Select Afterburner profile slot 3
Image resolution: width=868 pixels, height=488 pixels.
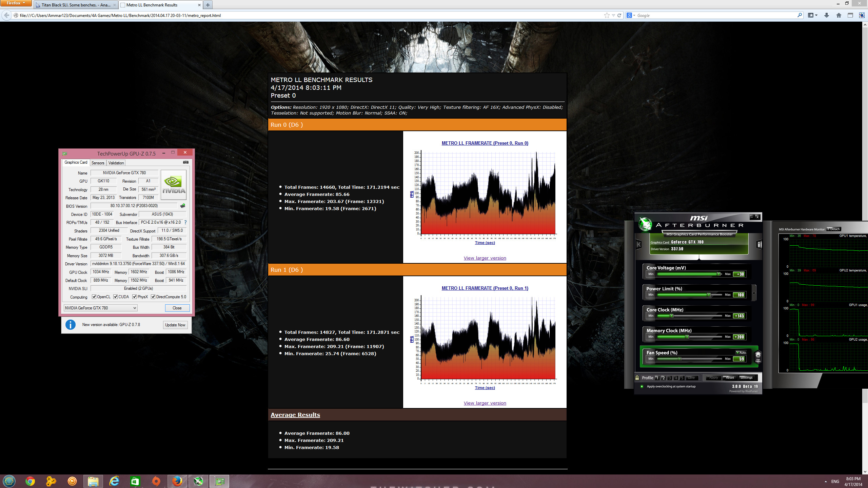(x=670, y=378)
